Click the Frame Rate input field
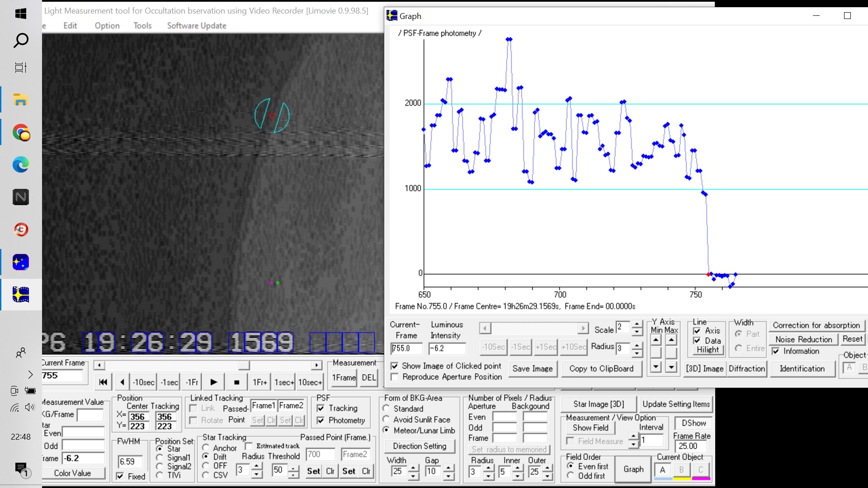Screen dimensions: 868x488 691,446
